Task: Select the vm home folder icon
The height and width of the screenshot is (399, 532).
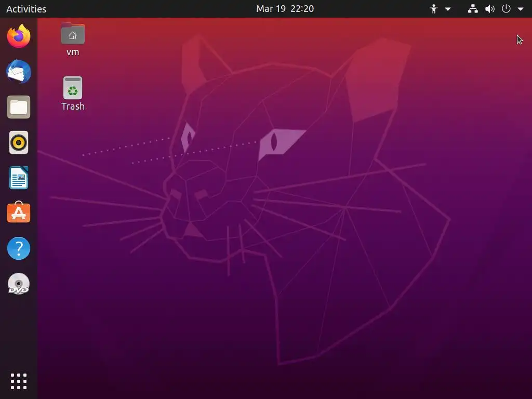Action: pos(73,34)
